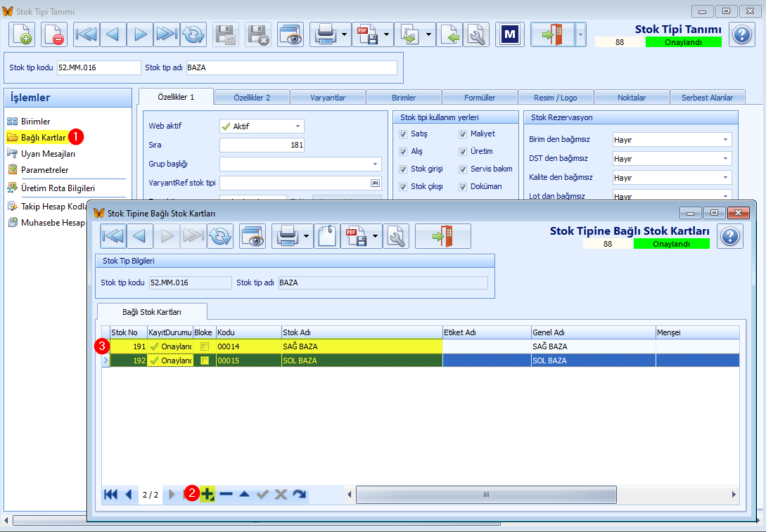Switch to the Resim / Logo tab
766x532 pixels.
556,98
